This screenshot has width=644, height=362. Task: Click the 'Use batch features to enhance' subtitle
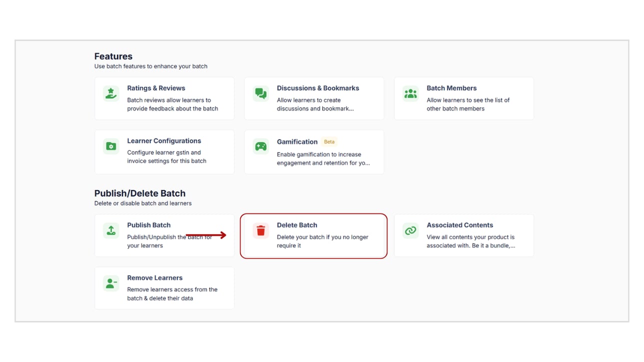coord(151,66)
